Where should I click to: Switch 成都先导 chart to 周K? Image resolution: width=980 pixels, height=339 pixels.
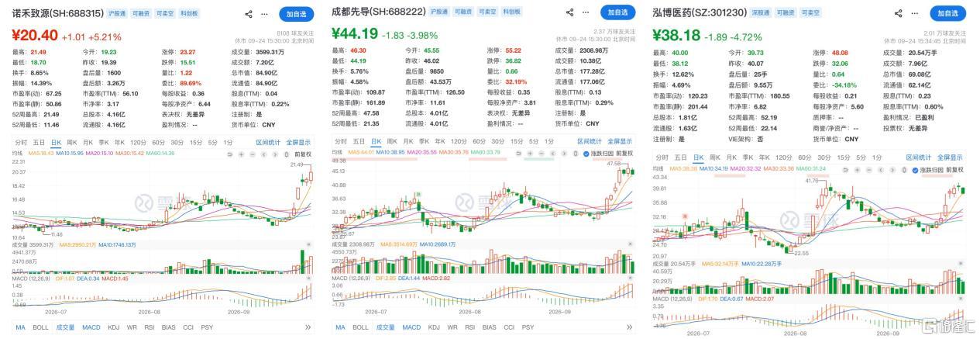coord(393,142)
